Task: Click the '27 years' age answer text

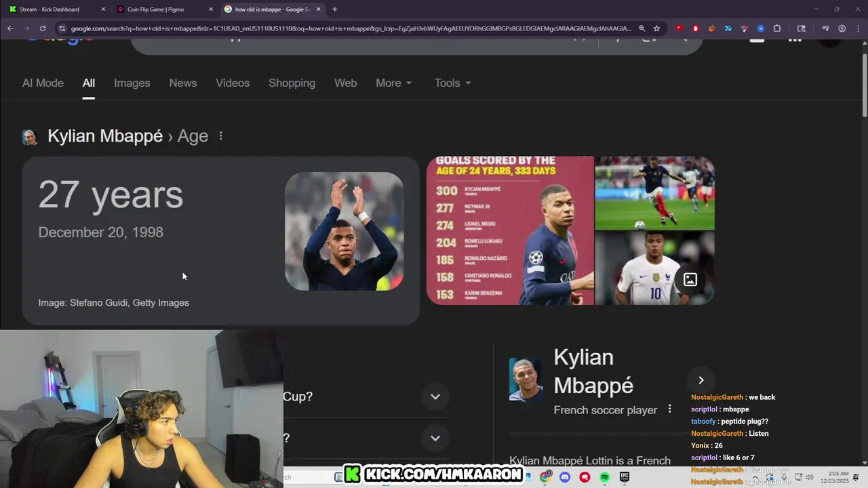Action: 111,195
